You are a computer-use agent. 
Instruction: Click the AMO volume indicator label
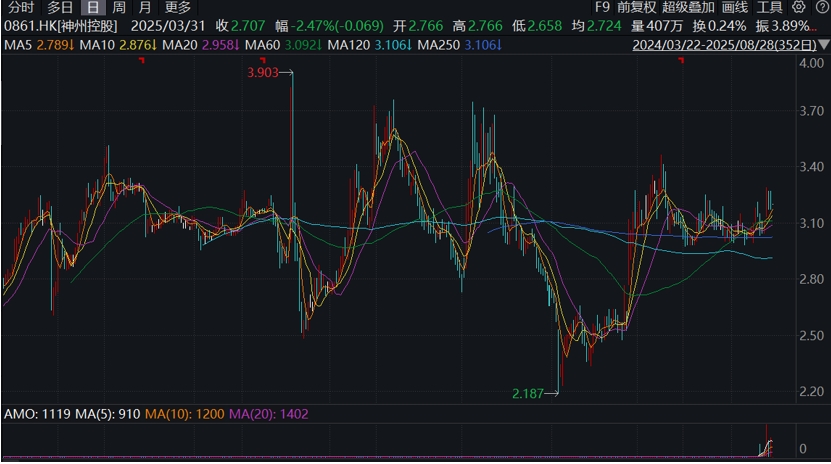37,414
